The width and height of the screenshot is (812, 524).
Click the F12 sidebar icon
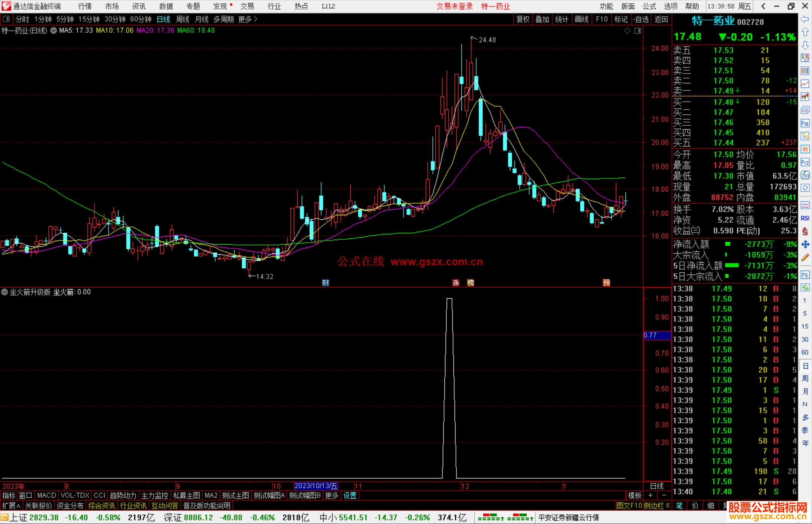pyautogui.click(x=805, y=162)
